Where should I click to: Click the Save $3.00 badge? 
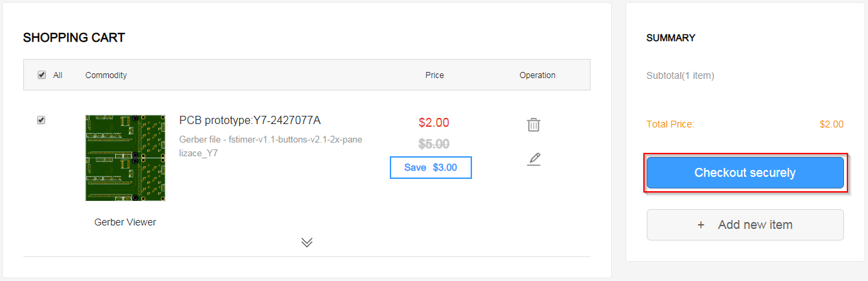pyautogui.click(x=430, y=167)
